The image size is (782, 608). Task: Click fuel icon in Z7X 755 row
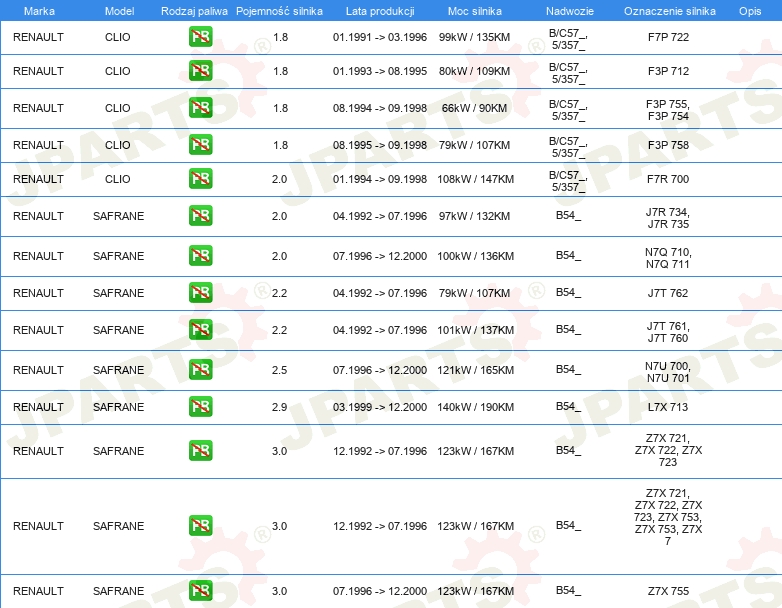coord(200,591)
